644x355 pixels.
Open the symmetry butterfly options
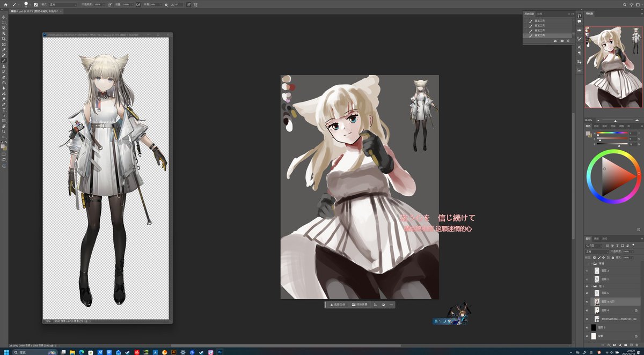click(x=195, y=4)
